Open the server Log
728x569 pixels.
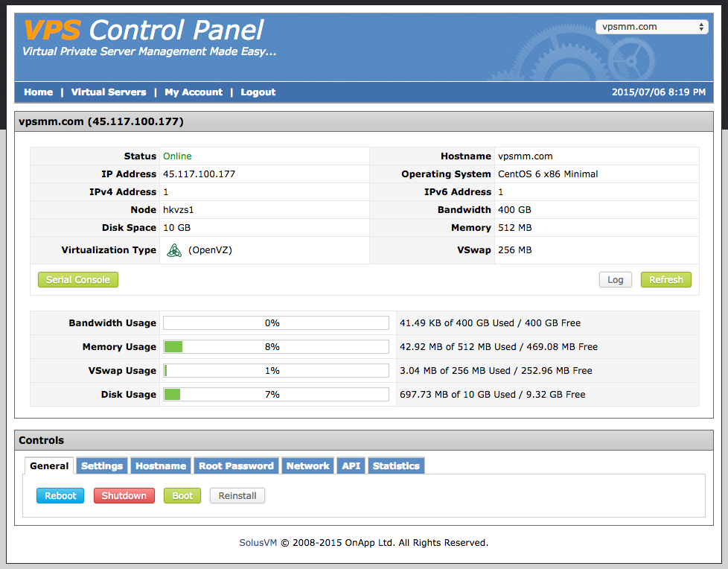click(615, 280)
